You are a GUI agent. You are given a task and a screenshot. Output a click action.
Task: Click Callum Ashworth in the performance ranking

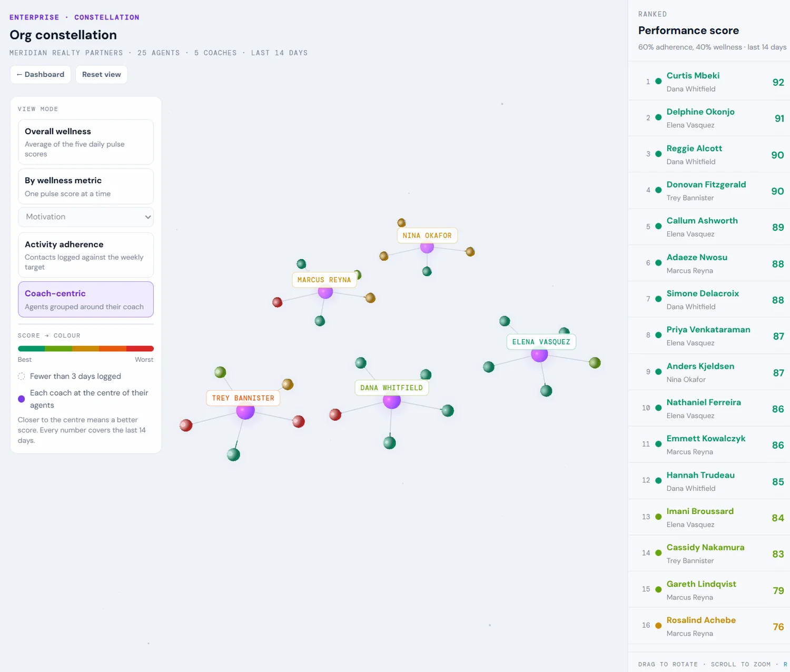point(709,227)
